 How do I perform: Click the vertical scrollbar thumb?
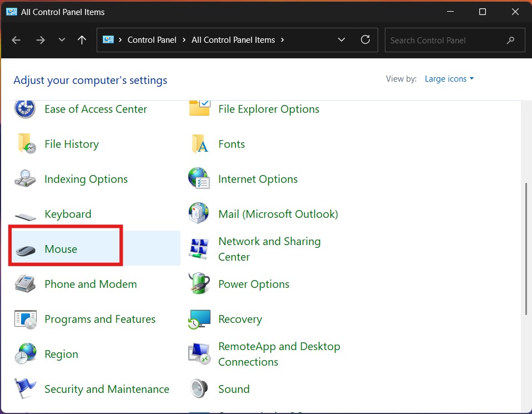pos(526,250)
